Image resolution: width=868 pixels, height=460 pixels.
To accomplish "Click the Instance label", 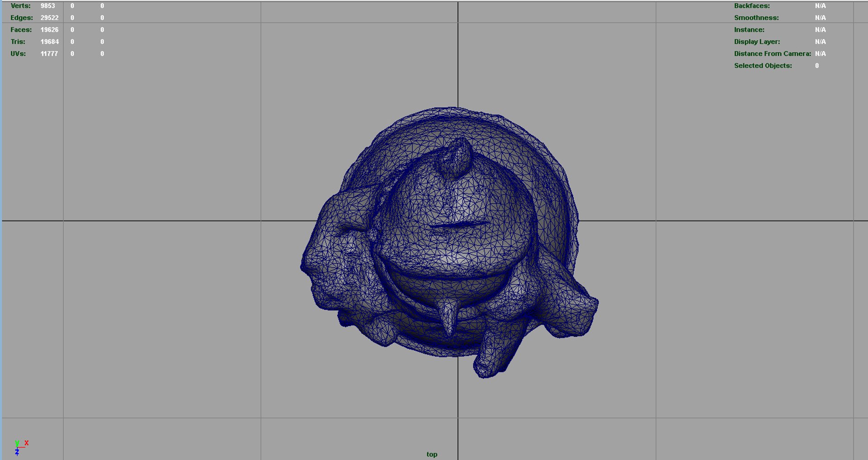I will 749,29.
